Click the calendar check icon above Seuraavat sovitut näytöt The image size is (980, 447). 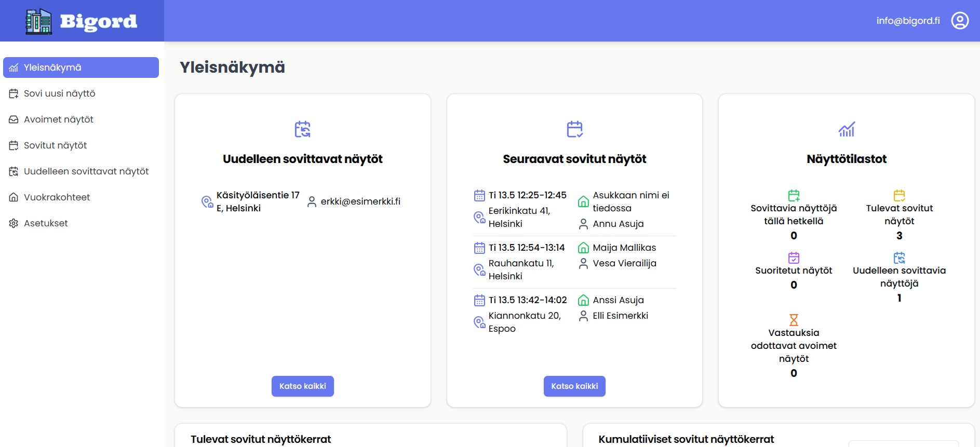(574, 129)
